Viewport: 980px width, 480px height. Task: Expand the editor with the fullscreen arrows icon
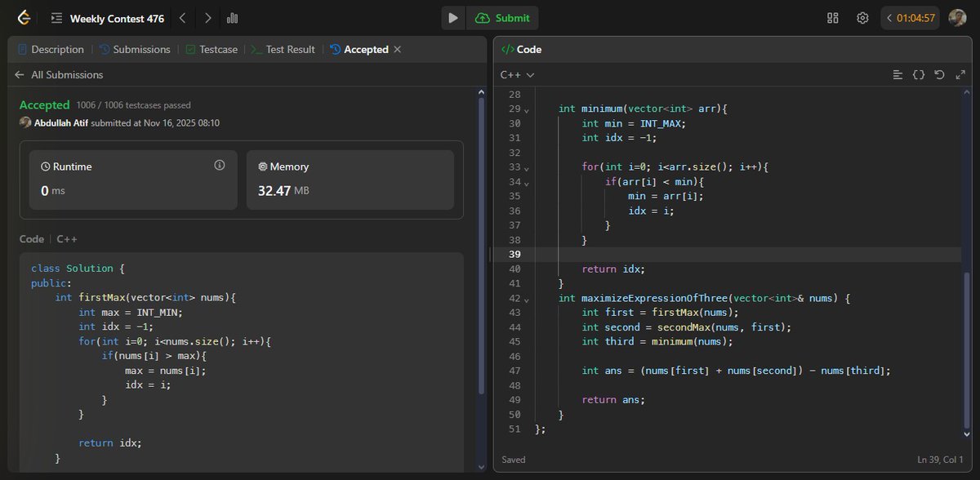click(960, 74)
